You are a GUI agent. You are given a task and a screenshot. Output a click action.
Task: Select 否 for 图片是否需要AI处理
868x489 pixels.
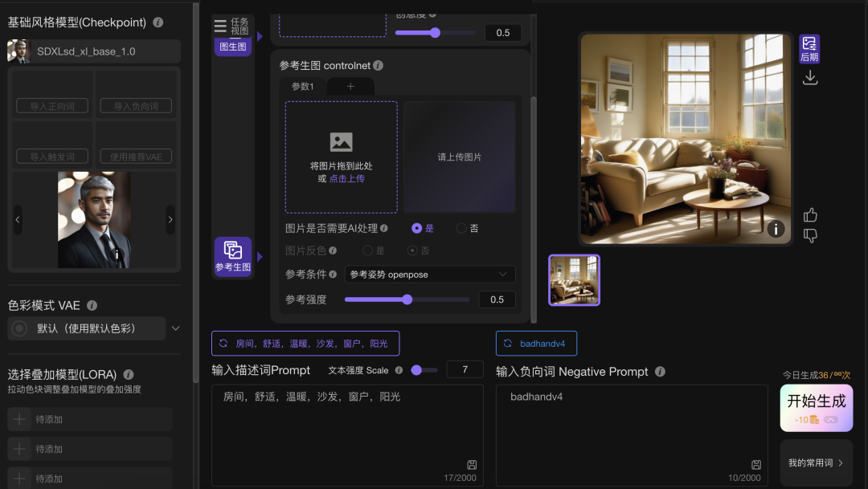click(461, 228)
